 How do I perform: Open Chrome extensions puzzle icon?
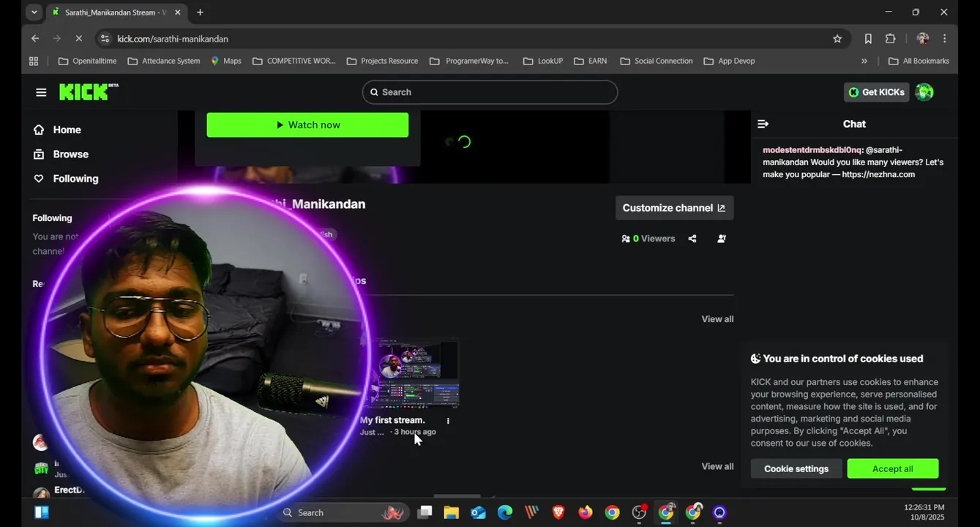(x=891, y=39)
